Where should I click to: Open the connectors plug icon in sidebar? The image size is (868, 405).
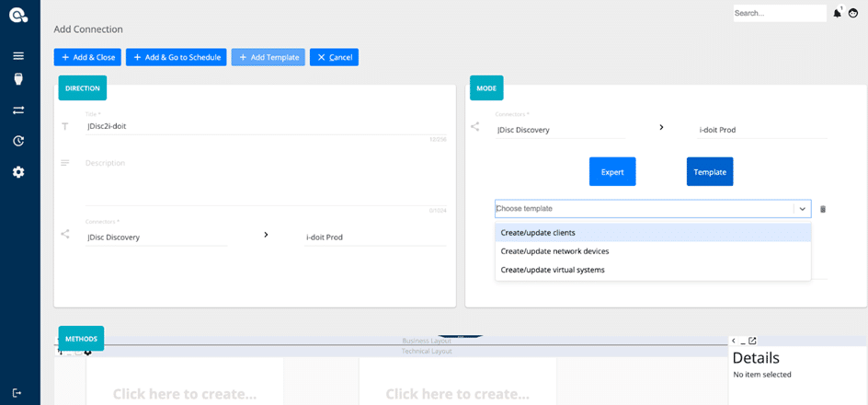pos(18,79)
